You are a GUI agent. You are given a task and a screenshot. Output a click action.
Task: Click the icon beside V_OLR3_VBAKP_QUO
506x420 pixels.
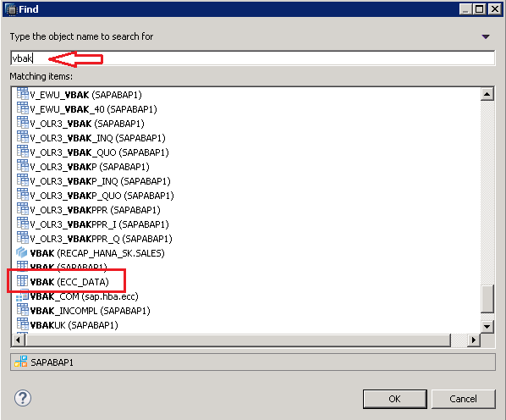pos(23,195)
